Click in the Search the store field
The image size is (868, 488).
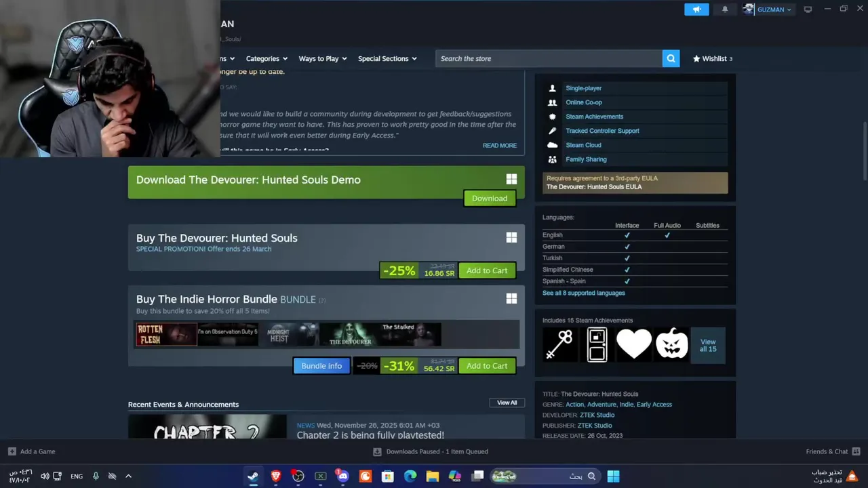[549, 58]
